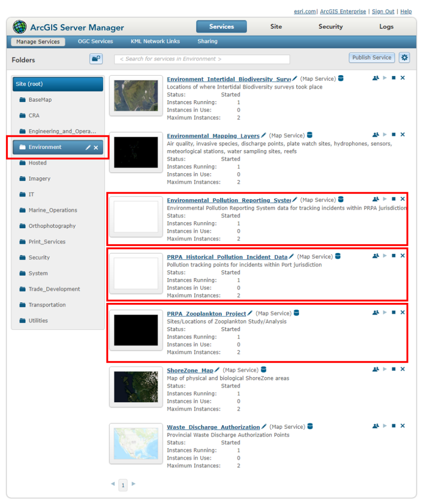Open permissions for the ShoreZone_Map service
Screen dimensions: 422x504
point(375,369)
